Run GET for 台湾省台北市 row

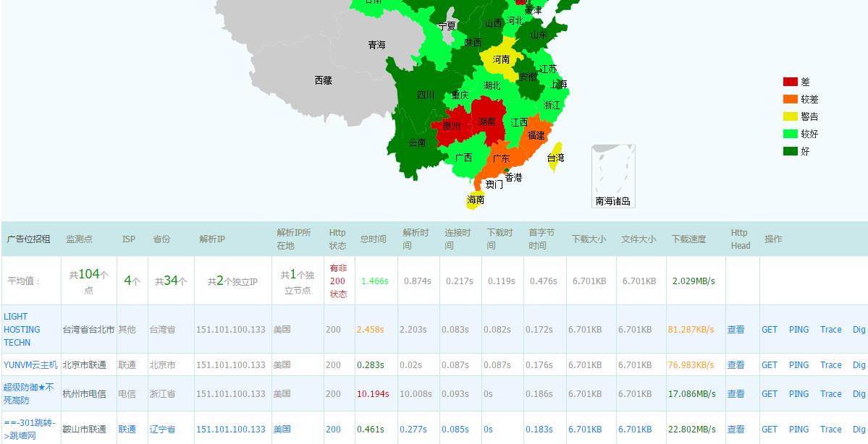(770, 330)
